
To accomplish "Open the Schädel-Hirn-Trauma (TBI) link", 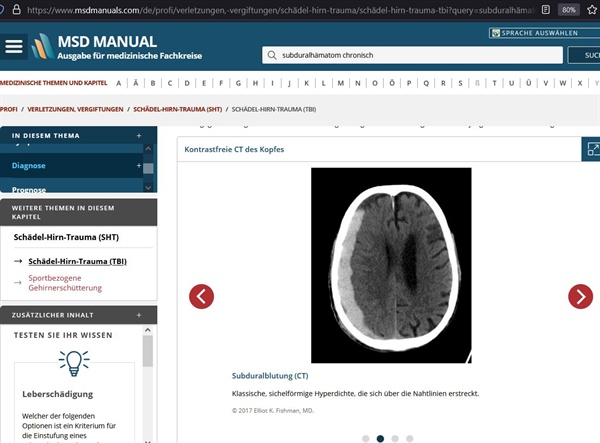I will point(77,261).
